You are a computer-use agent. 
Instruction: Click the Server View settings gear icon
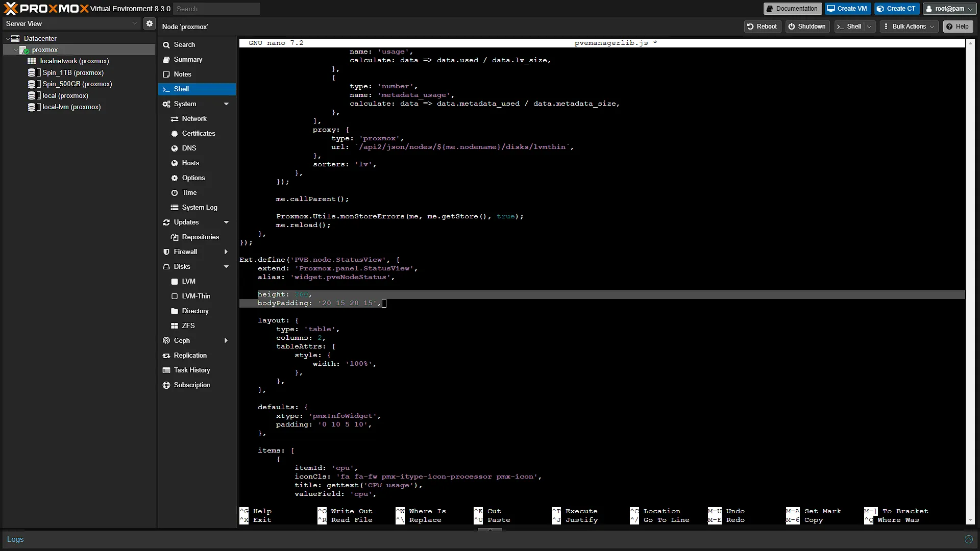tap(149, 23)
